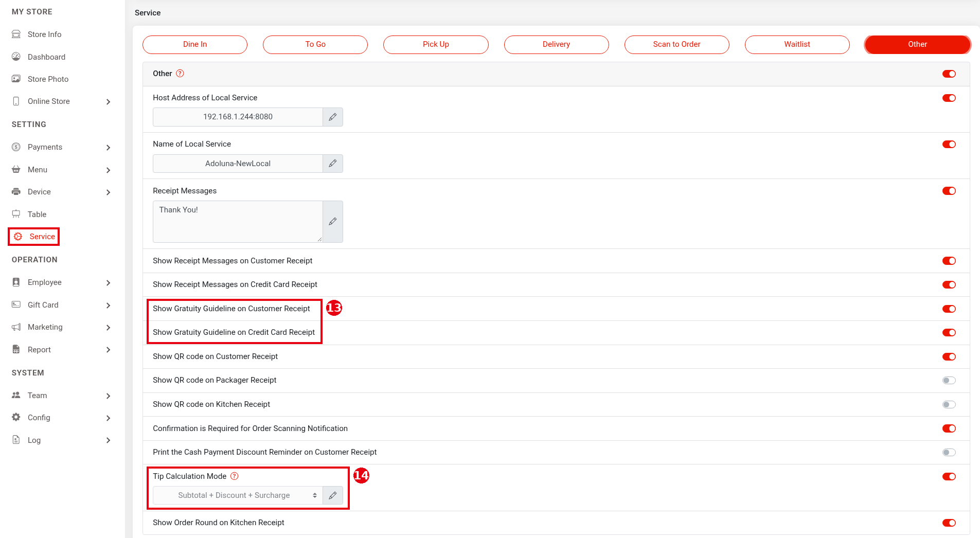Expand the Device submenu chevron
Image resolution: width=980 pixels, height=538 pixels.
click(108, 192)
